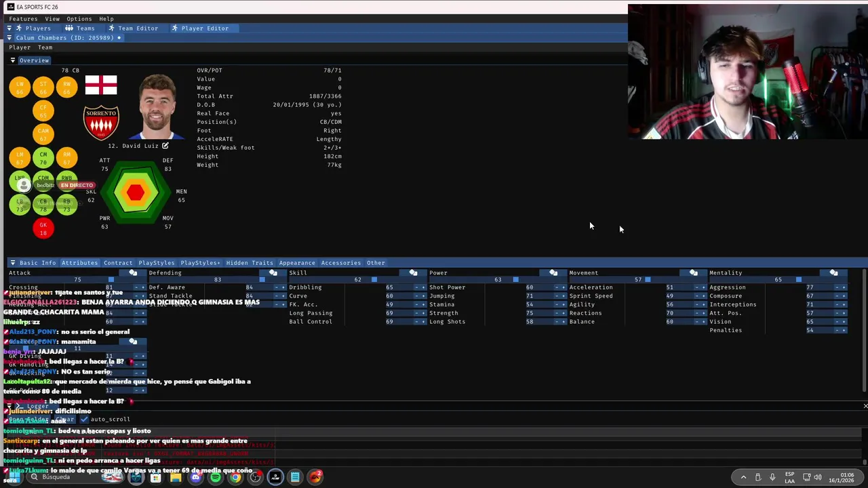
Task: Open the Contract tab
Action: pyautogui.click(x=118, y=263)
